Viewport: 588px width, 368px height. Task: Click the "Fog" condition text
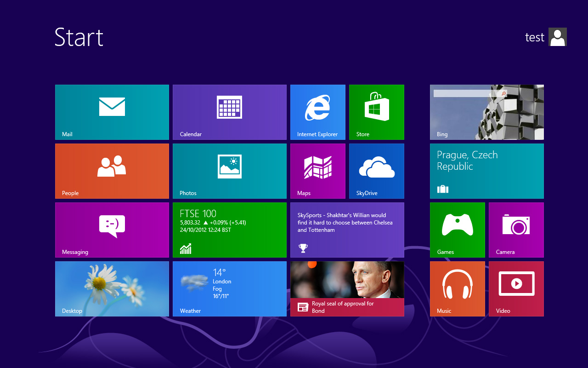(x=217, y=289)
